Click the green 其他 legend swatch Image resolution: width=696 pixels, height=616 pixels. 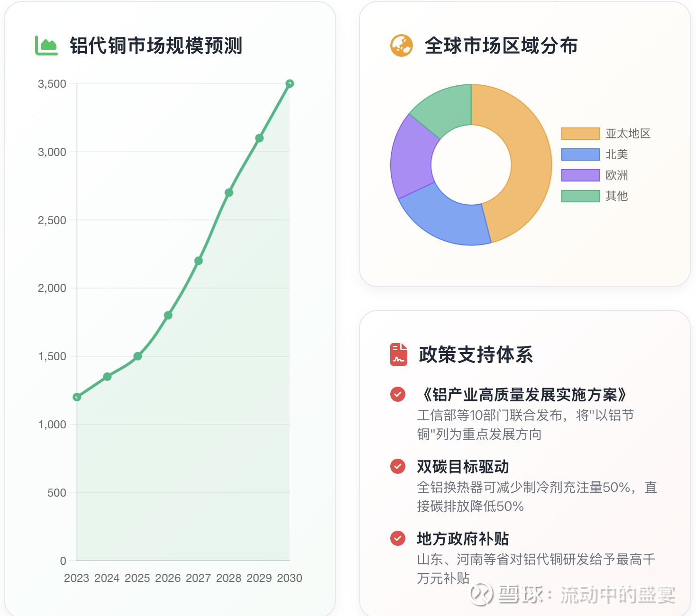(581, 196)
